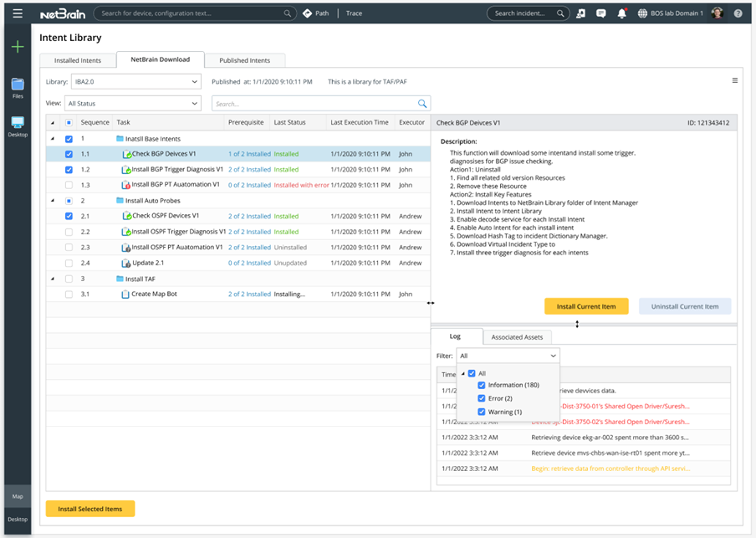The height and width of the screenshot is (538, 756).
Task: Toggle the select-all header checkbox
Action: tap(69, 122)
